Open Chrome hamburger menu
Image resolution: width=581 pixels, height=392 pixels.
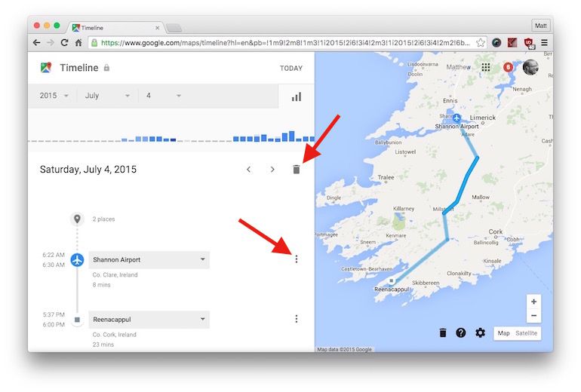[544, 42]
